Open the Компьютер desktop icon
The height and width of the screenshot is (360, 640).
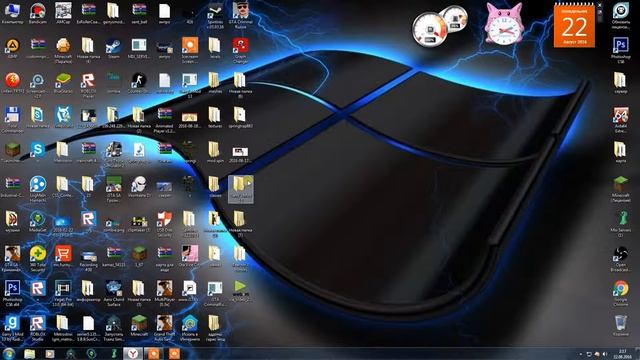[x=12, y=14]
